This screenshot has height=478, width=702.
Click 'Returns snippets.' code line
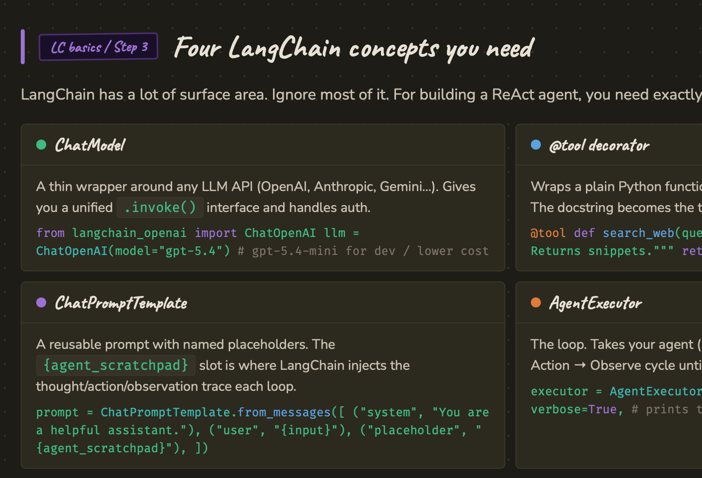[616, 251]
